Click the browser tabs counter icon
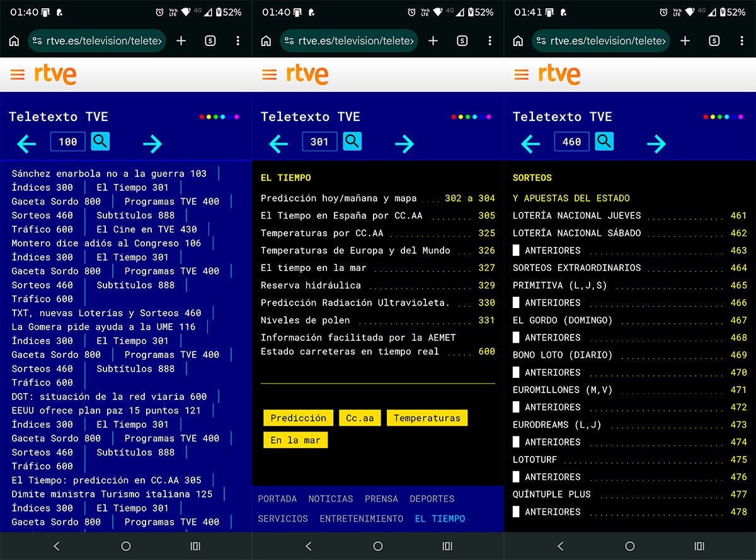The image size is (756, 560). point(210,40)
